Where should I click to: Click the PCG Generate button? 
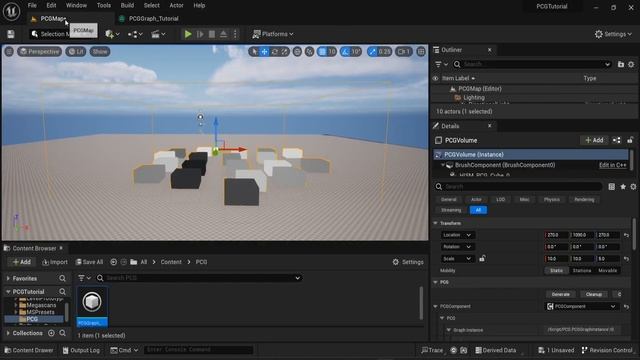click(x=560, y=294)
